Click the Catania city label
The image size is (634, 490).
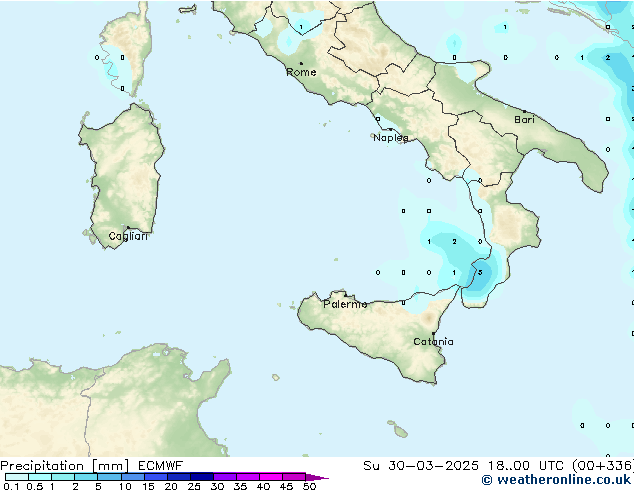433,342
